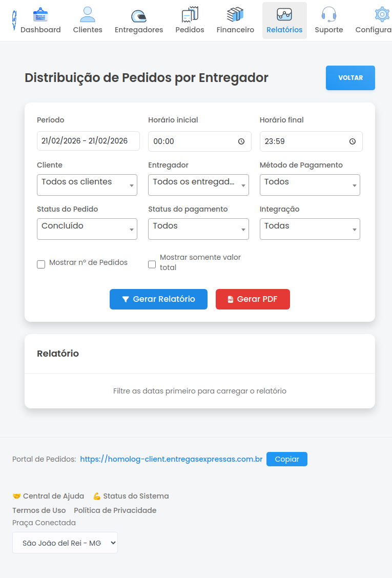Click the Período date range field
This screenshot has width=392, height=578.
[x=88, y=141]
